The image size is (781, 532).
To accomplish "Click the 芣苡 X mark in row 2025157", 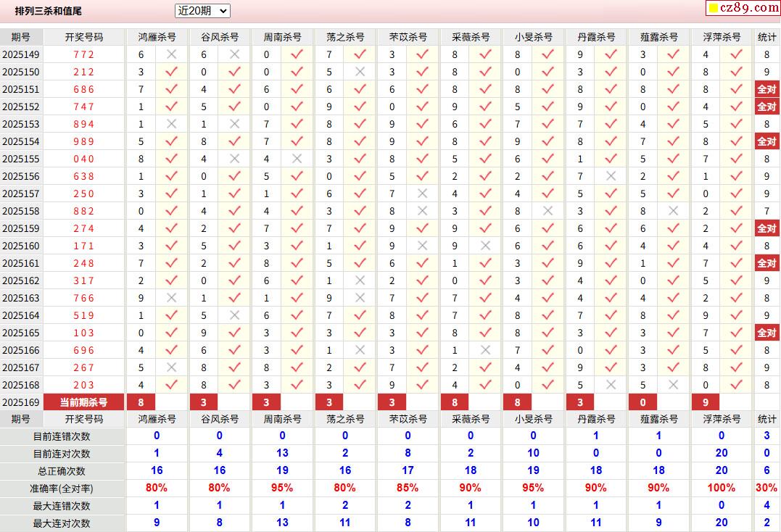I will click(x=422, y=194).
